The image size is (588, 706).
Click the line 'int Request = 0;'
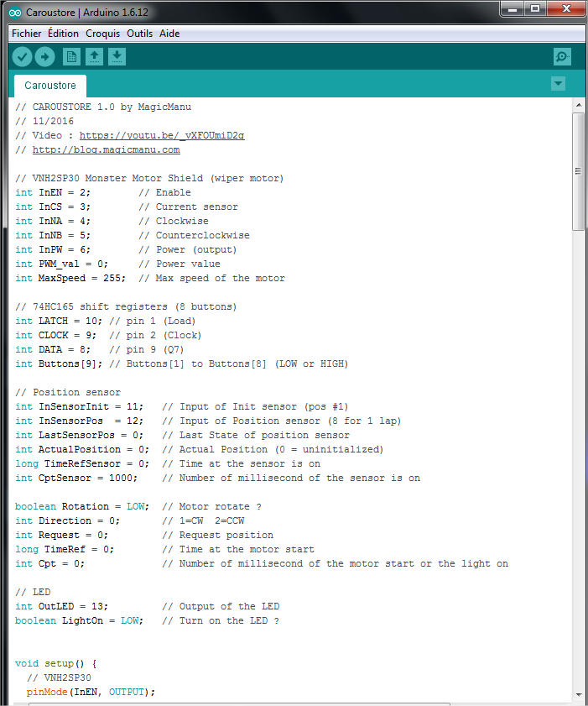[x=61, y=536]
